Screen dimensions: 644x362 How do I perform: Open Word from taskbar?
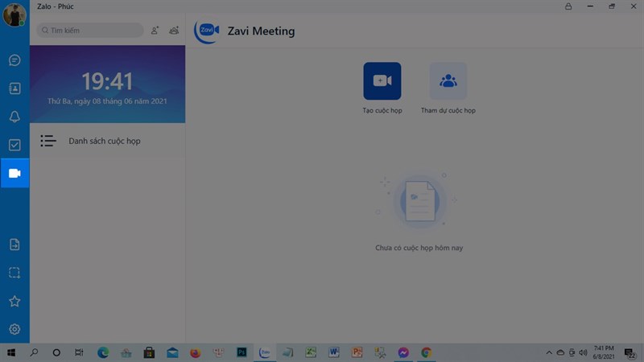click(333, 352)
